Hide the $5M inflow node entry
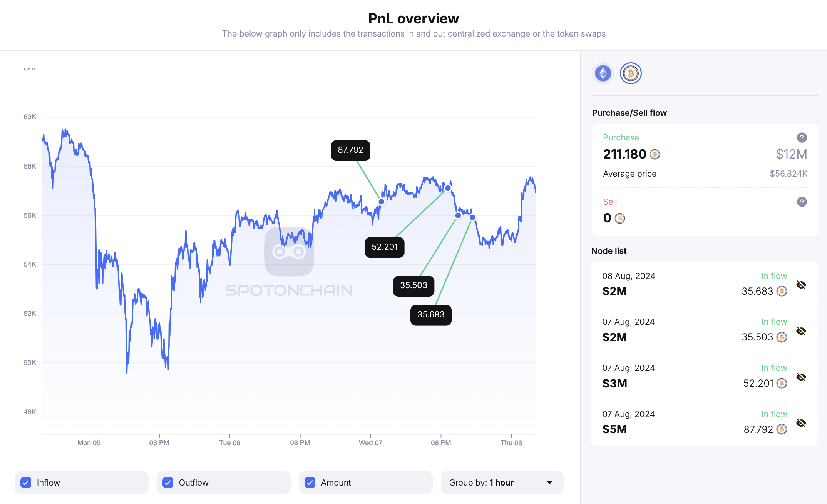The image size is (827, 504). (801, 423)
